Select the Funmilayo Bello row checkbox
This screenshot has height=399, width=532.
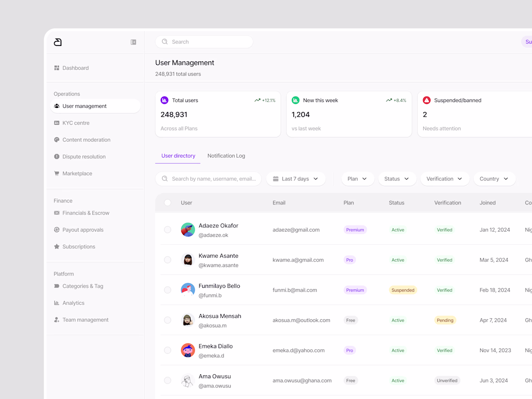[x=168, y=290]
